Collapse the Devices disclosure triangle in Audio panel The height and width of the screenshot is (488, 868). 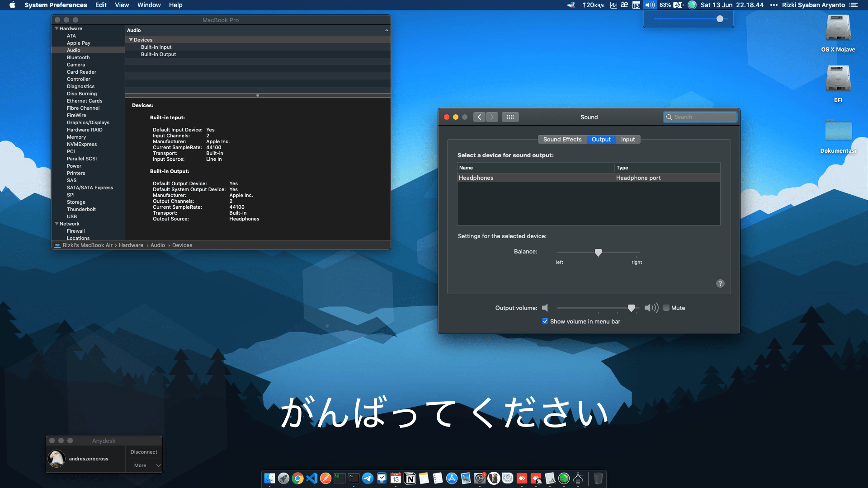tap(131, 40)
